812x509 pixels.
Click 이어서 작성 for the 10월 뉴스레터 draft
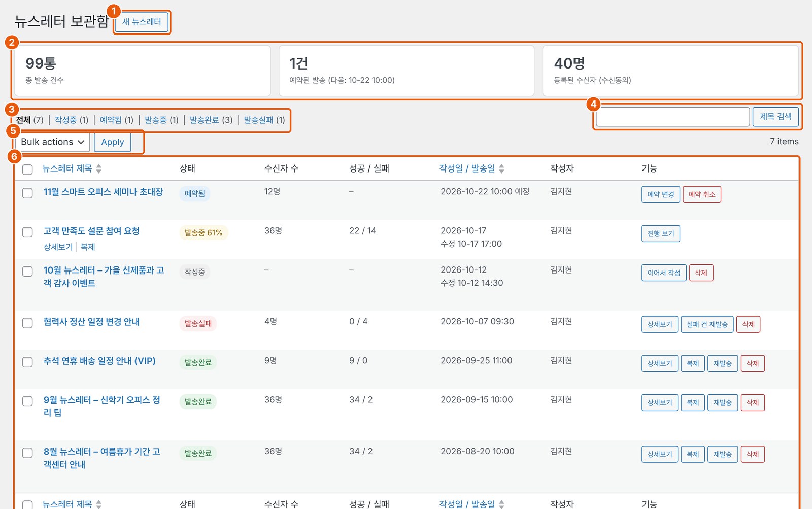coord(664,273)
